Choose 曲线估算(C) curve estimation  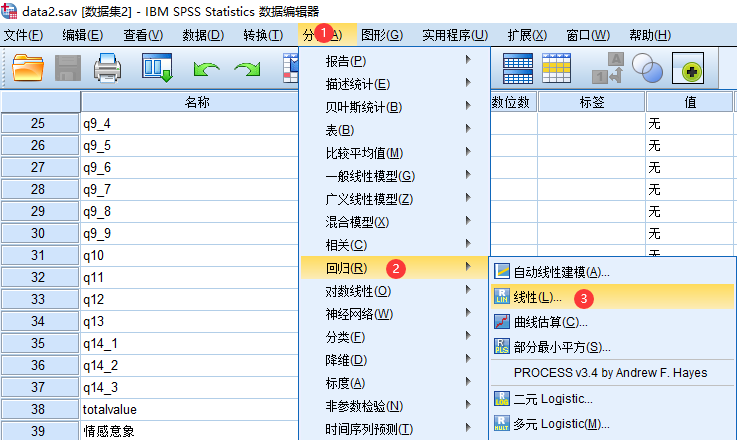(612, 322)
